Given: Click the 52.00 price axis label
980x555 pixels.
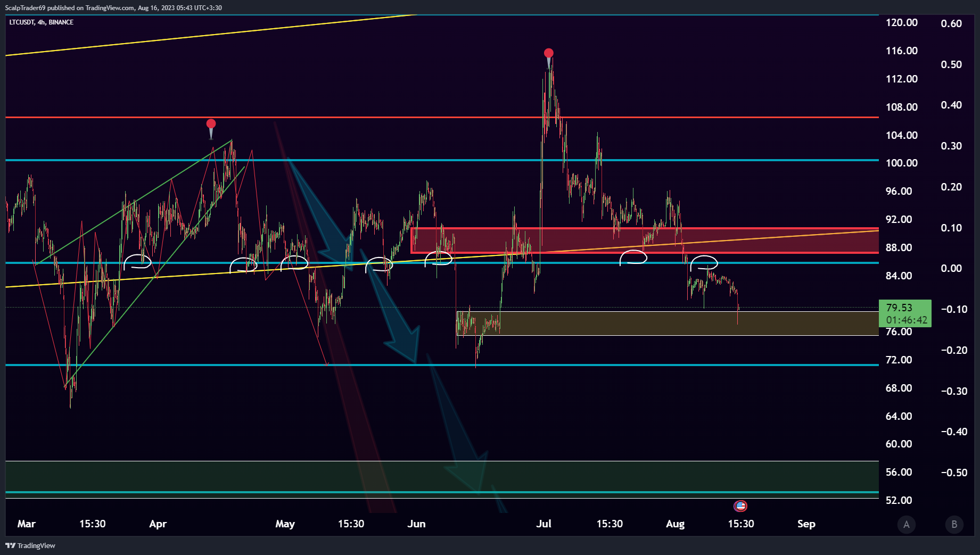Looking at the screenshot, I should [899, 500].
